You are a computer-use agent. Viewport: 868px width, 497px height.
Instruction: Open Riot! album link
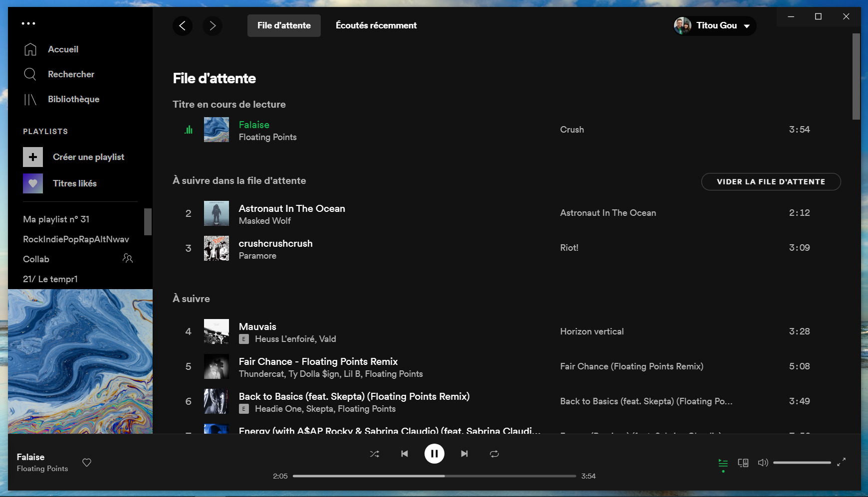click(x=569, y=248)
